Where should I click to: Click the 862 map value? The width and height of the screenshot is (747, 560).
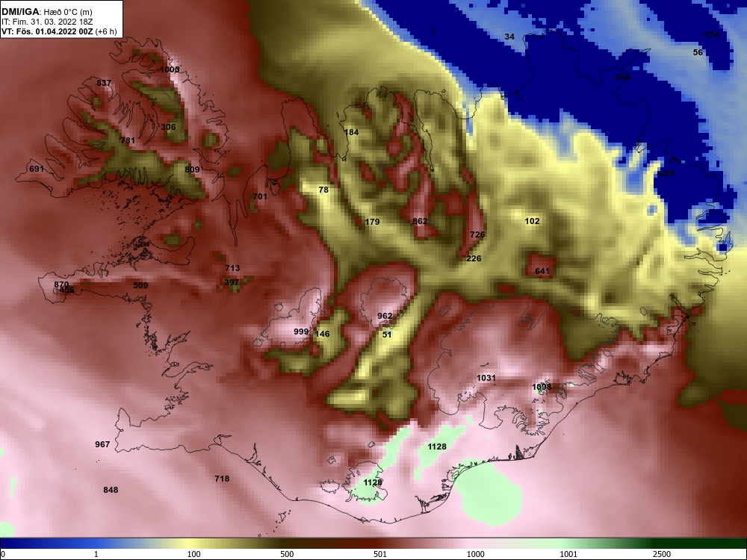pos(420,221)
